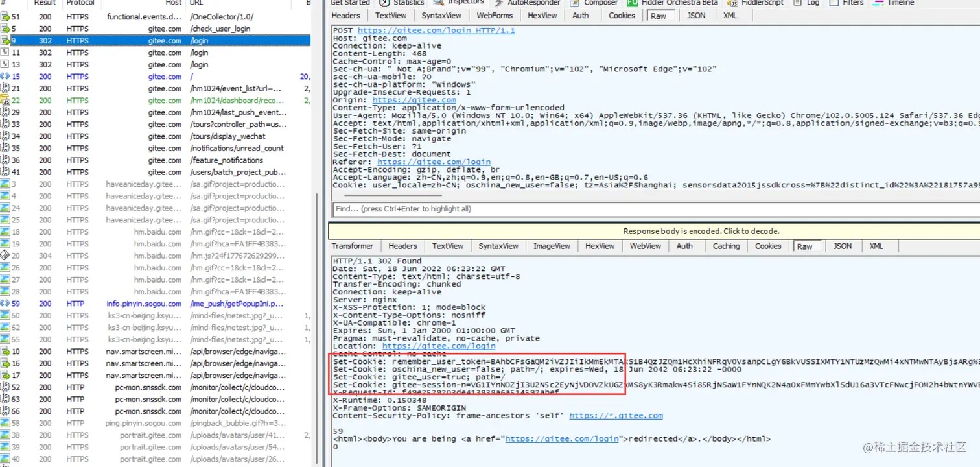This screenshot has height=467, width=980.
Task: Click the Composer pencil icon
Action: [575, 3]
